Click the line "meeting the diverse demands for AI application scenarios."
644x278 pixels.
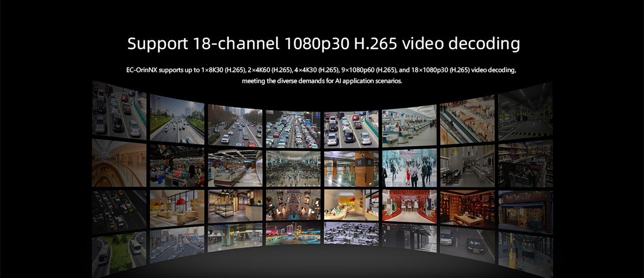click(x=322, y=81)
